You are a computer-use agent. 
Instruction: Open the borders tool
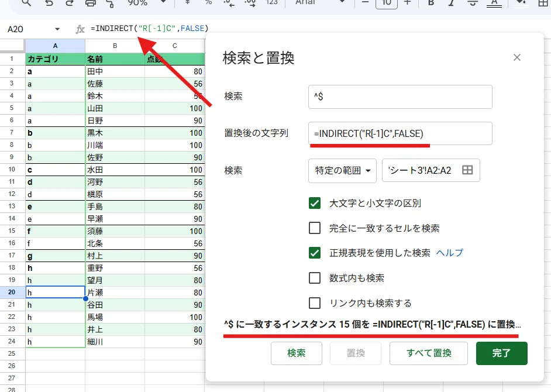point(543,3)
